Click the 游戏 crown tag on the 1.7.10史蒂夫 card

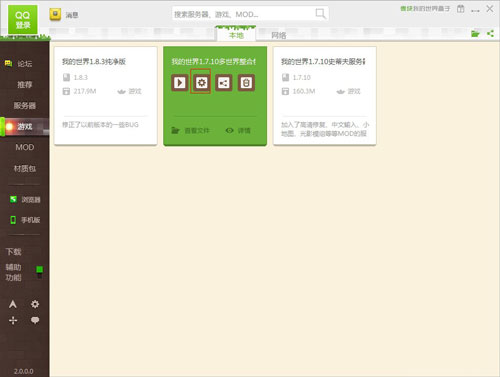348,91
